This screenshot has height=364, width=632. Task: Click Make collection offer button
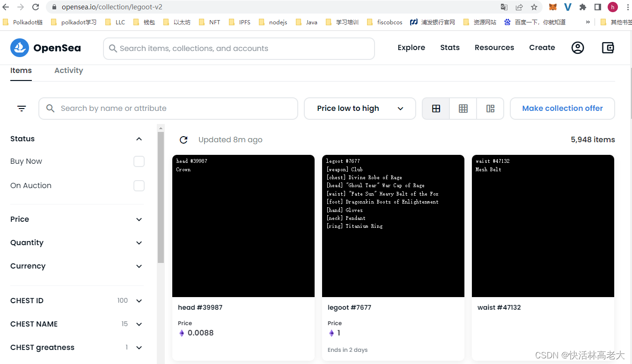562,109
